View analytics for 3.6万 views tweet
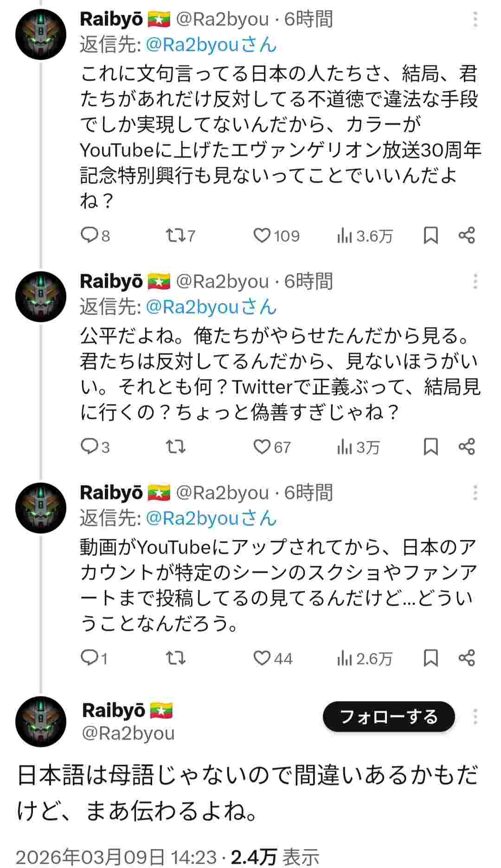Viewport: 501px width, 868px height. pos(364,236)
